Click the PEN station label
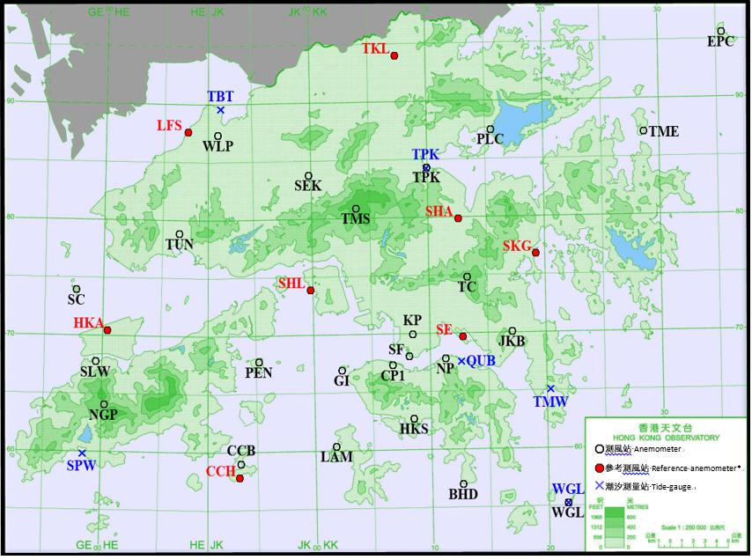This screenshot has height=560, width=752. (x=259, y=372)
